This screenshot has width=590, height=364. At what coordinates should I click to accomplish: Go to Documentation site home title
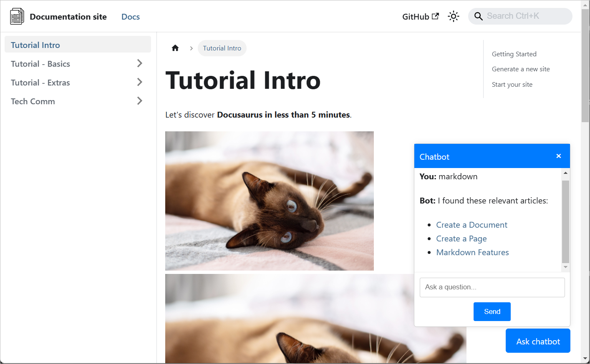68,17
